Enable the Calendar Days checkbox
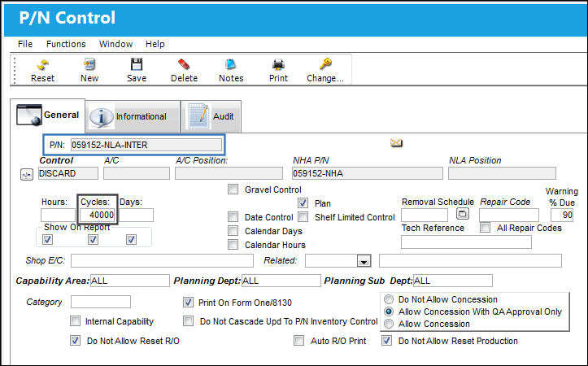Image resolution: width=588 pixels, height=366 pixels. 233,231
